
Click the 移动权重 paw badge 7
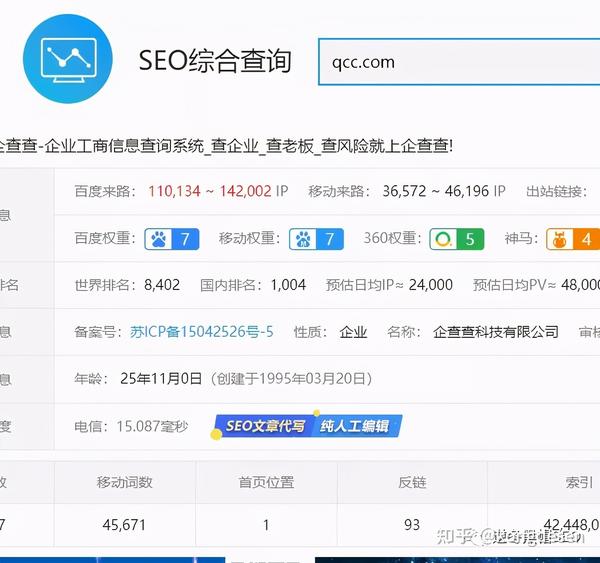316,239
